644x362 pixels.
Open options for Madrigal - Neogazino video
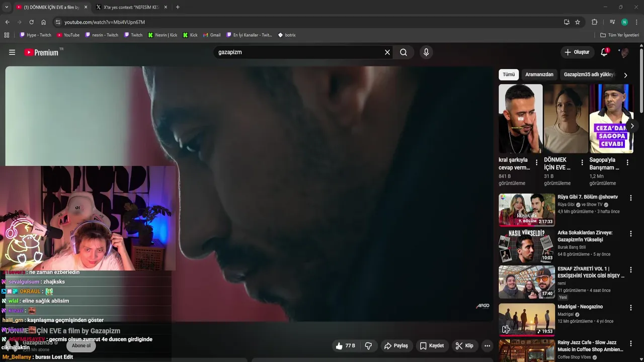click(x=630, y=307)
